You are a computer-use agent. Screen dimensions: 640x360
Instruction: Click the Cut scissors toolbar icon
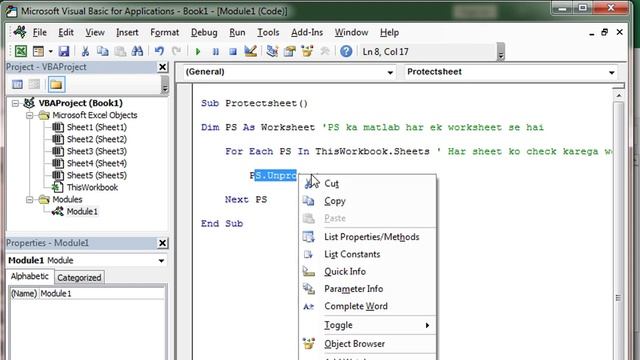click(x=85, y=51)
